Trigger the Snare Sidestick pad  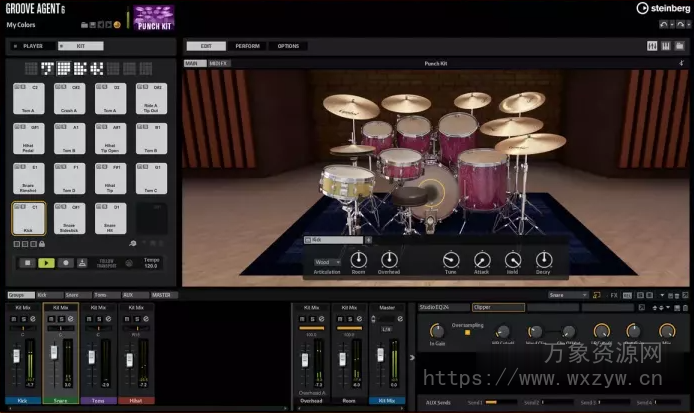tap(69, 218)
